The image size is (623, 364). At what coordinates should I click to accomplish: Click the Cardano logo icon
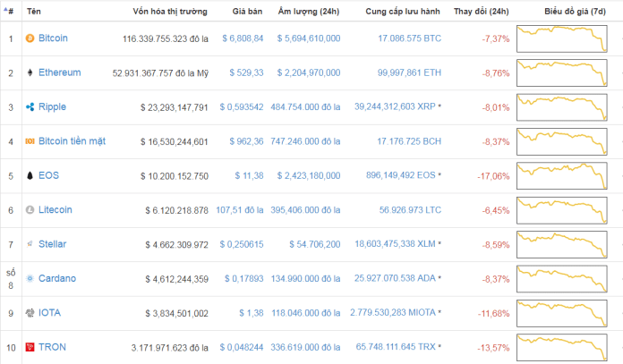[x=30, y=278]
